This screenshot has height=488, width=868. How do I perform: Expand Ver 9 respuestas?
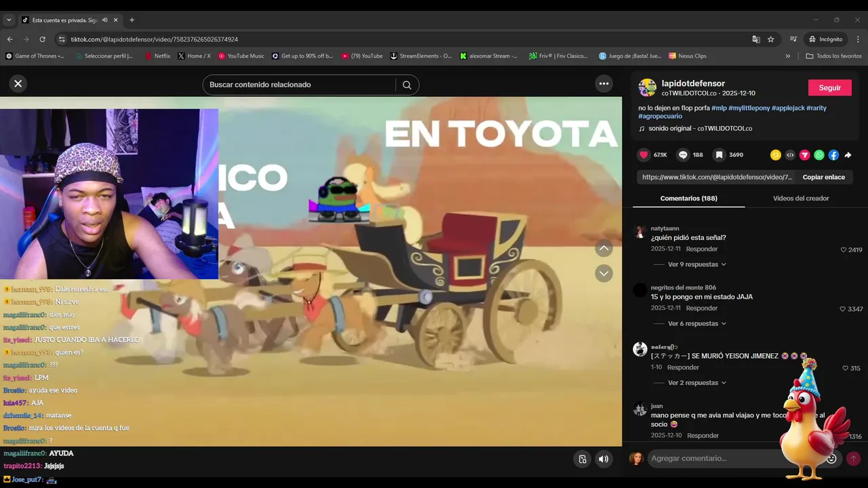coord(697,264)
